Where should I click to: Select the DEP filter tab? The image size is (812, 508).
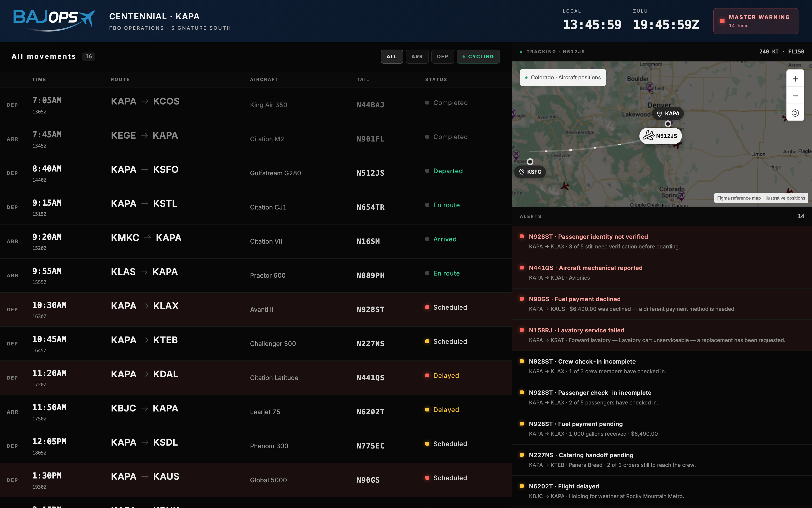point(442,56)
